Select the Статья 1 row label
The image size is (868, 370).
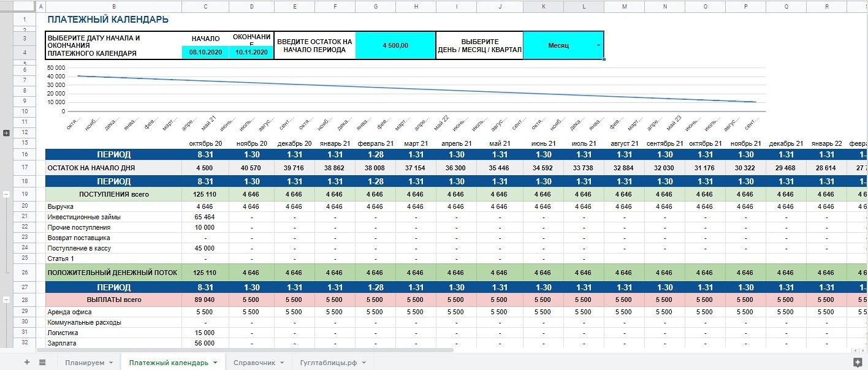coord(113,259)
